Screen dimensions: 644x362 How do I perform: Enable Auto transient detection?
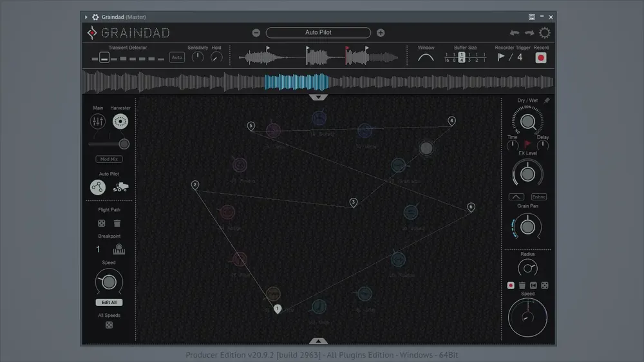177,57
